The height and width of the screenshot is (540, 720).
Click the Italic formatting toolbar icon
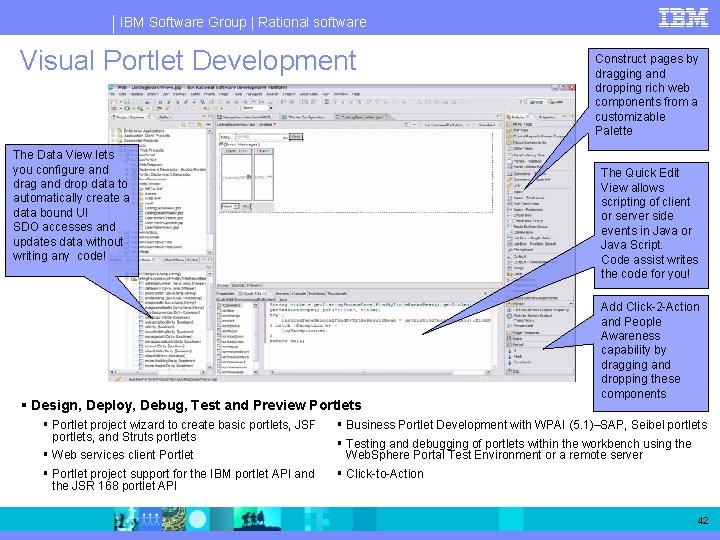pyautogui.click(x=169, y=102)
